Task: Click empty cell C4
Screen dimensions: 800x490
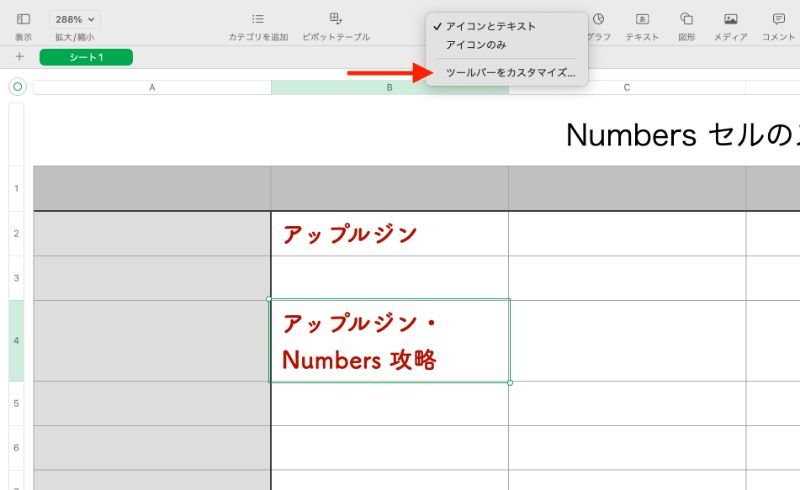Action: pos(627,340)
